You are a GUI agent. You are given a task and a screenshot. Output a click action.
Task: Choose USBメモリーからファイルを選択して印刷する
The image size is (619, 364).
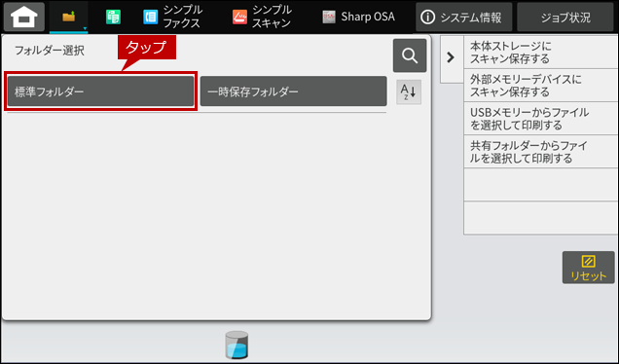541,119
